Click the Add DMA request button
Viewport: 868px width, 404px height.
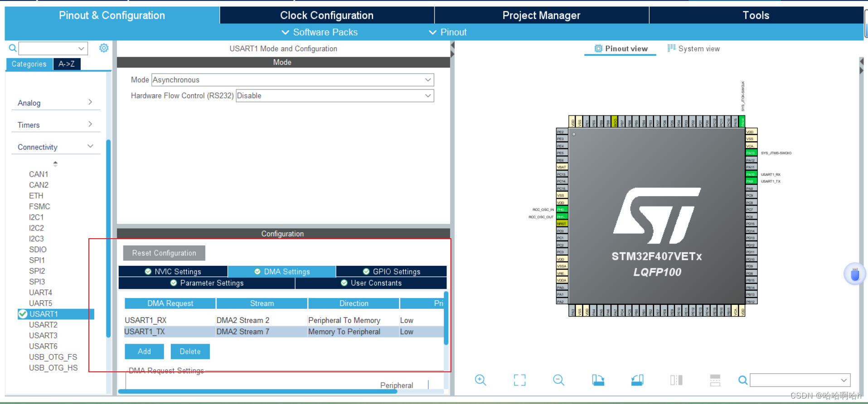(x=144, y=351)
